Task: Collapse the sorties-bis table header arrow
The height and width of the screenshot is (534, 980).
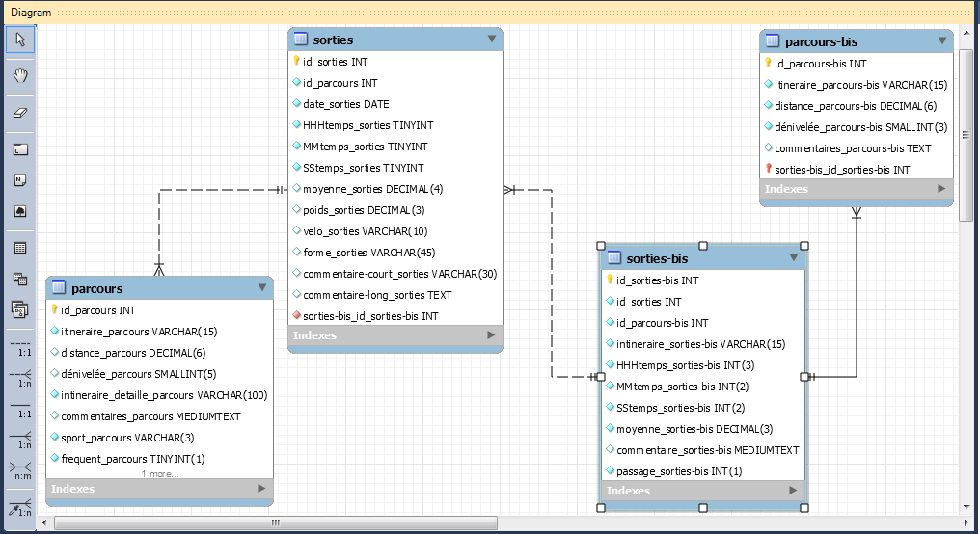Action: [794, 257]
